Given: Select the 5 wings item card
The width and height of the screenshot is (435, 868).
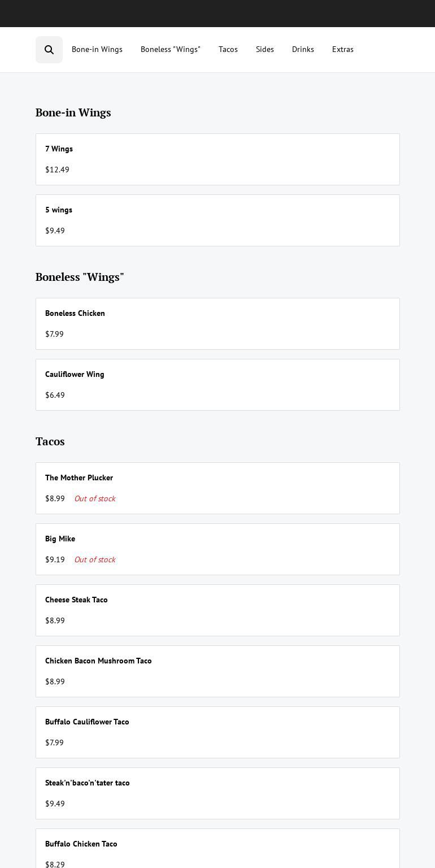Looking at the screenshot, I should pos(217,220).
